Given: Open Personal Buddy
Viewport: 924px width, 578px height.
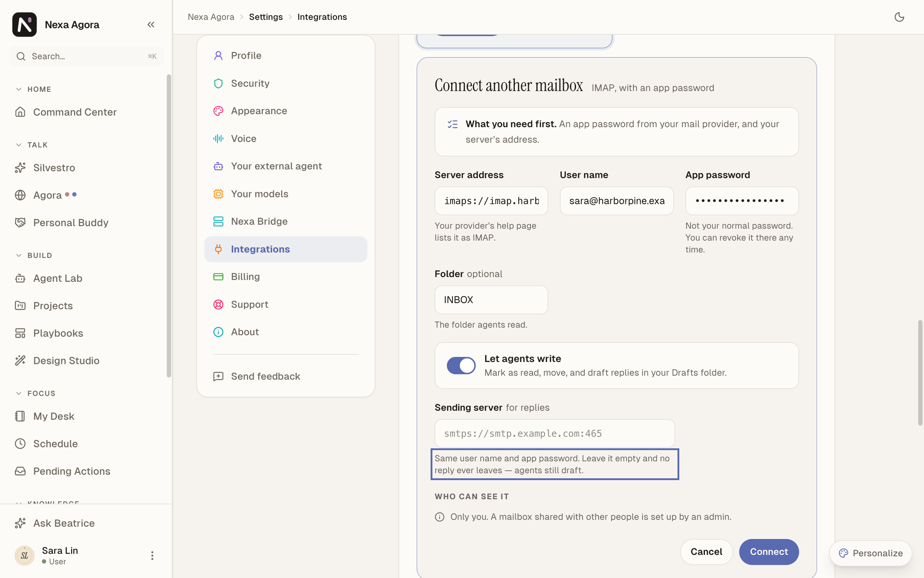Looking at the screenshot, I should pos(86,223).
